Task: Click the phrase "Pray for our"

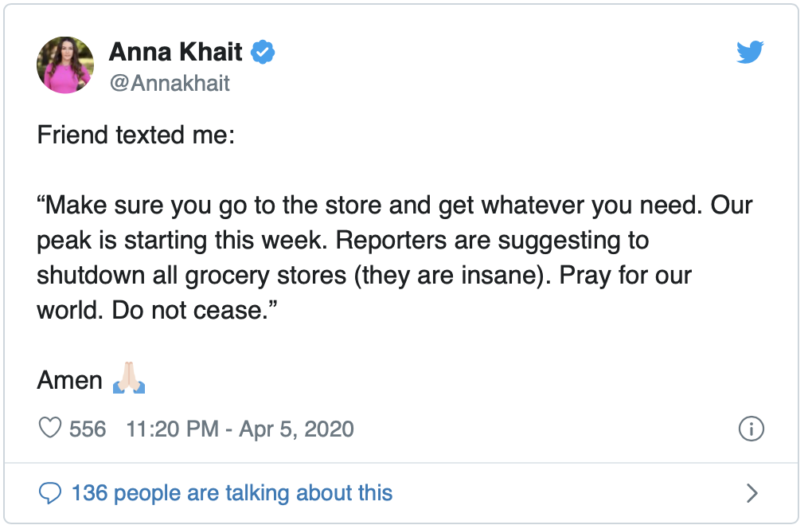Action: 625,276
